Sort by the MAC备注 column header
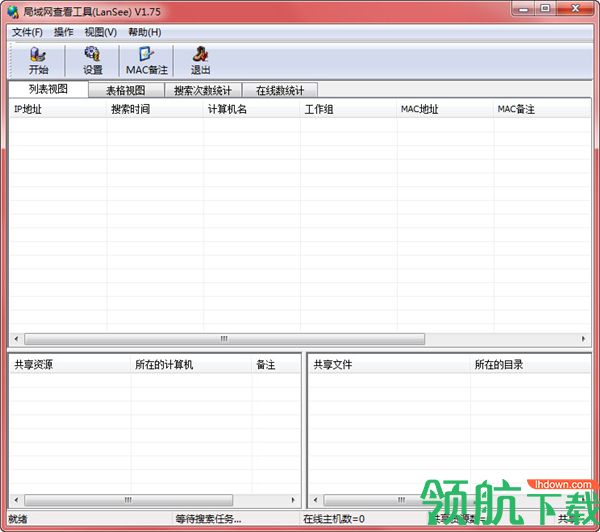This screenshot has width=600, height=532. point(542,109)
